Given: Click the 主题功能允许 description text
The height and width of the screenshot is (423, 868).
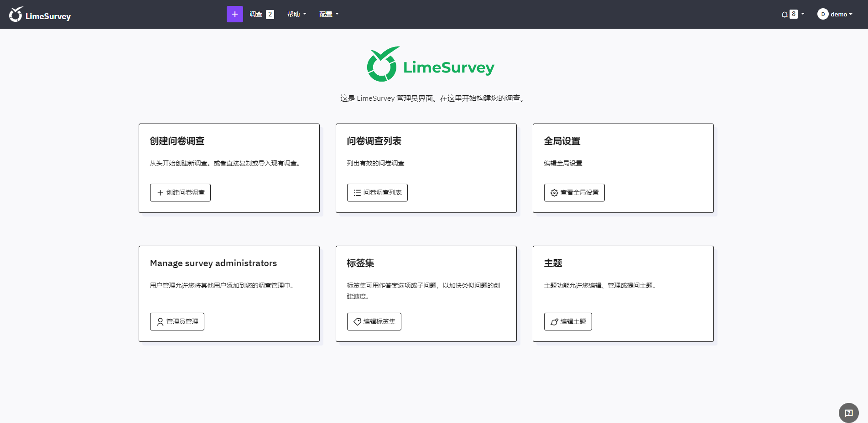Looking at the screenshot, I should pos(600,285).
